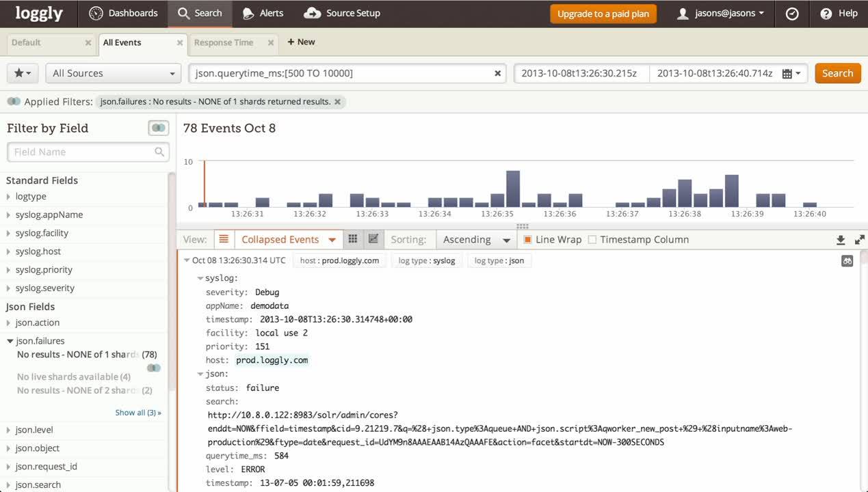Viewport: 868px width, 492px height.
Task: Click the start time field
Action: [581, 73]
